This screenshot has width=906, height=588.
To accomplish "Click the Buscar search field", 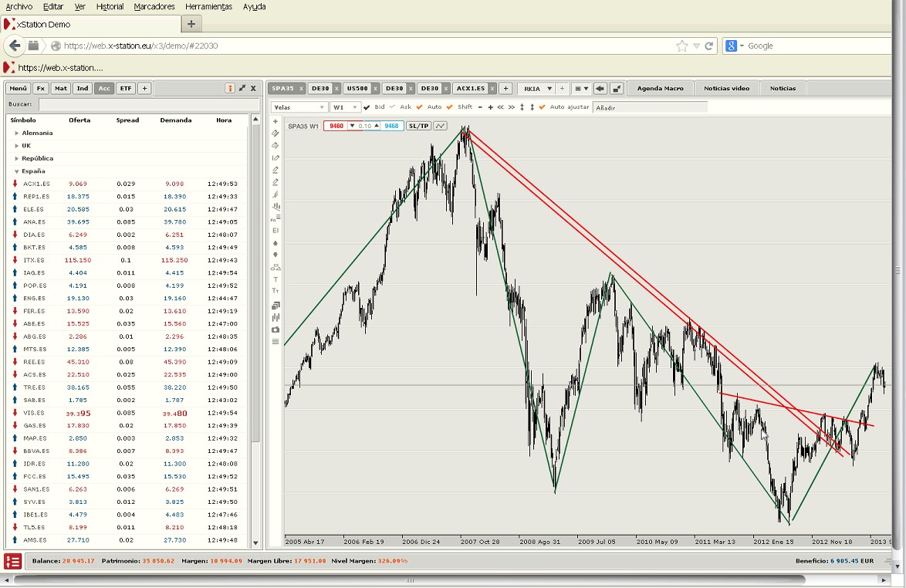I will click(148, 104).
